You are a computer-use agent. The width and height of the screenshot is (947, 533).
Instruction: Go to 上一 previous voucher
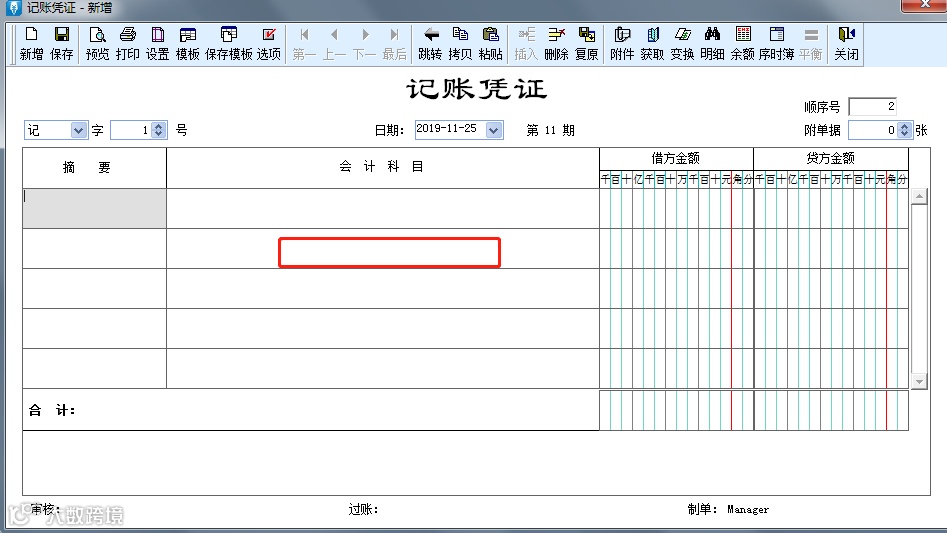tap(334, 43)
